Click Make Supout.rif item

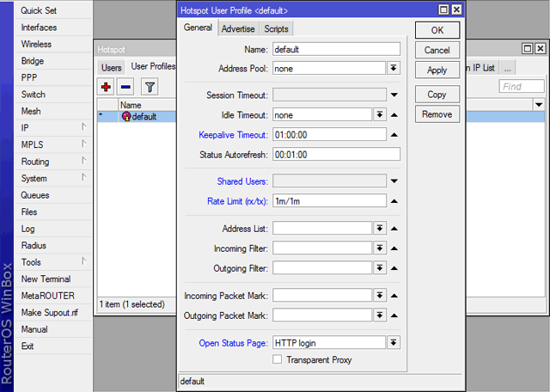pos(53,312)
